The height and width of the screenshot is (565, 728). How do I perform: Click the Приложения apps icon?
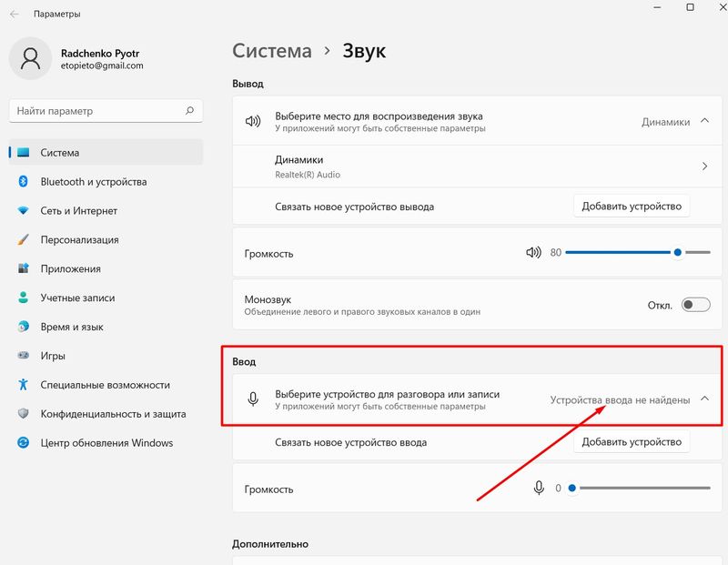tap(24, 268)
